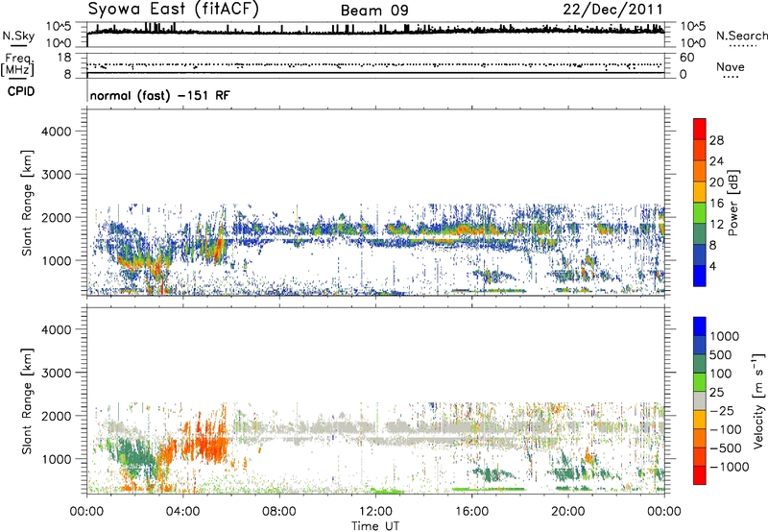Click the '-1000' tick on Velocity colorbar

(x=730, y=467)
